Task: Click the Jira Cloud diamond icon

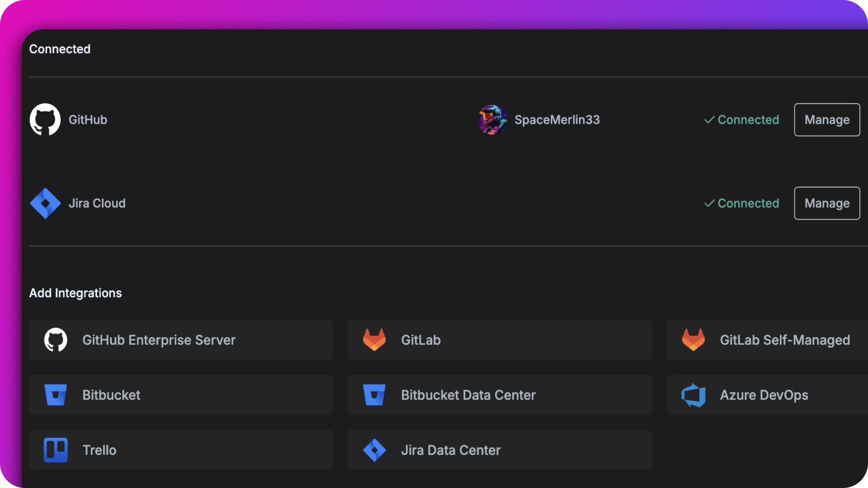Action: (x=46, y=203)
